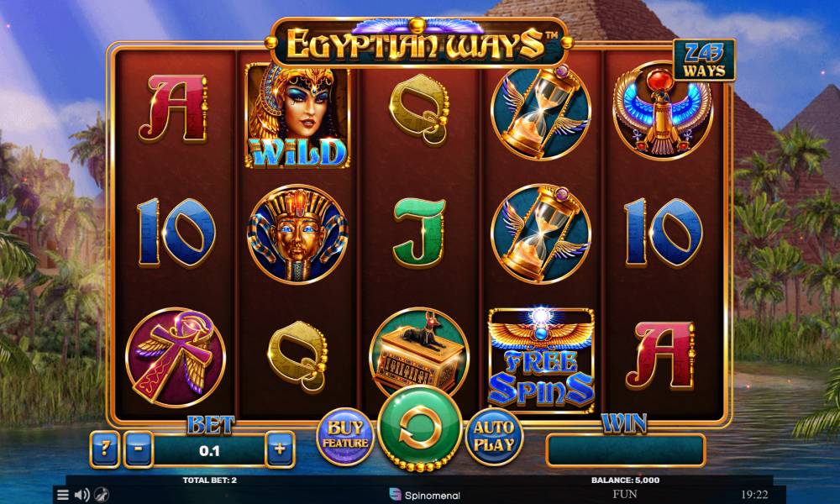Toggle the turbo mode icon beside speaker
This screenshot has height=504, width=840.
(x=102, y=495)
